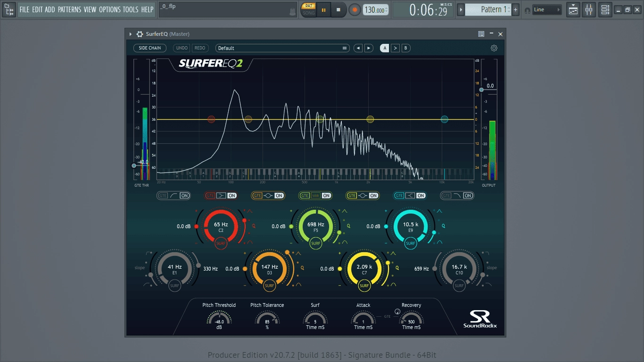644x362 pixels.
Task: Click the OUTPUT gain slider handle
Action: tap(481, 90)
